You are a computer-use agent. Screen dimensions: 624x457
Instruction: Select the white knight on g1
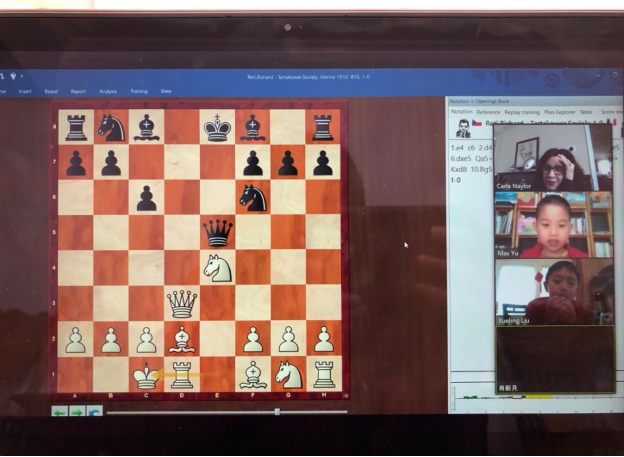coord(288,375)
